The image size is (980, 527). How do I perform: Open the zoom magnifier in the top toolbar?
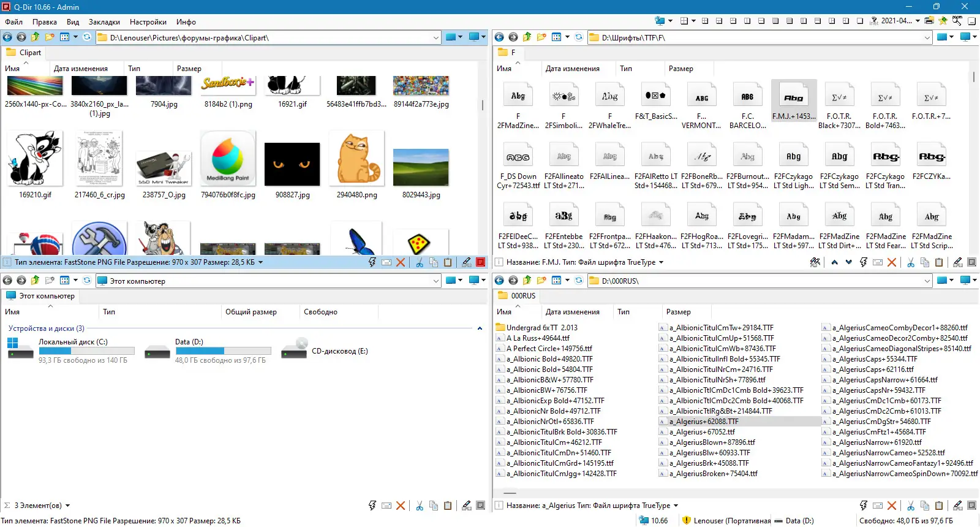[x=957, y=20]
